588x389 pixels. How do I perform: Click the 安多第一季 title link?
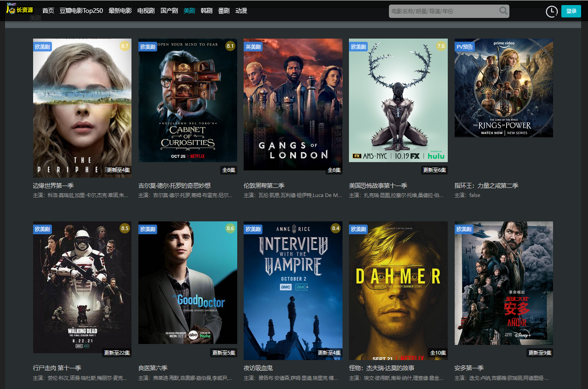469,368
